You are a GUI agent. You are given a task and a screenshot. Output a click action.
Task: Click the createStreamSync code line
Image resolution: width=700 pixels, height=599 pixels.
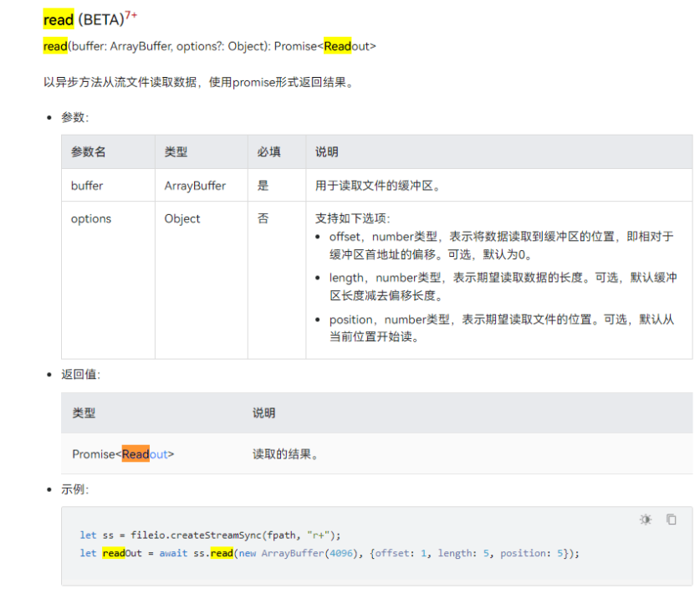tap(210, 535)
